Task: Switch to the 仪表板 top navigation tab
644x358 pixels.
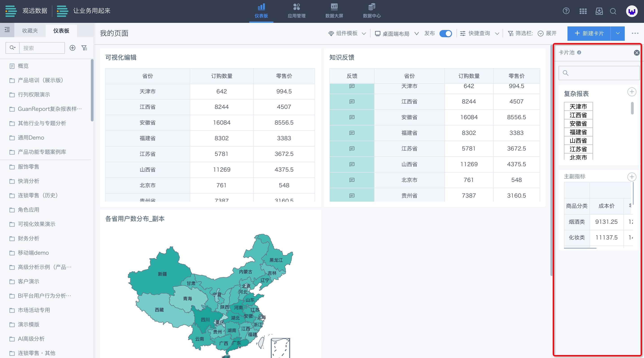Action: (x=261, y=11)
